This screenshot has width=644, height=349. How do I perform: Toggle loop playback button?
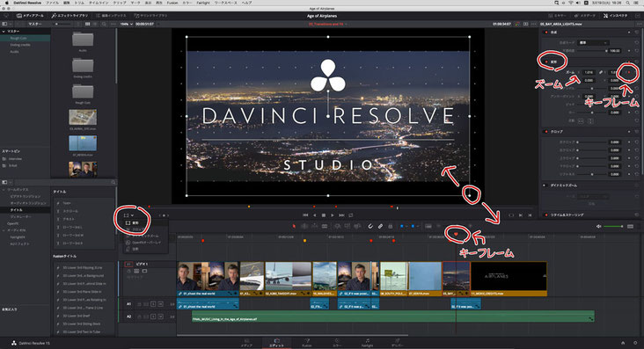(x=351, y=215)
